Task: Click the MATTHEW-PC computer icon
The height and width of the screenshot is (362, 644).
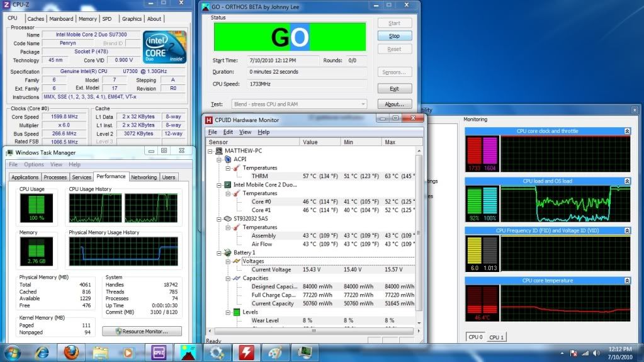Action: (219, 151)
